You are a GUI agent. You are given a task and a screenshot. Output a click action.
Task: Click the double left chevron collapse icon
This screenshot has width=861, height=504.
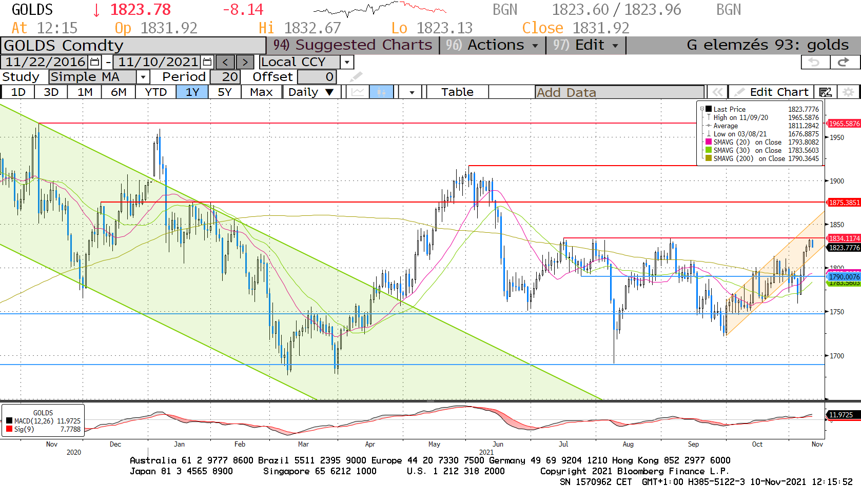pyautogui.click(x=717, y=92)
